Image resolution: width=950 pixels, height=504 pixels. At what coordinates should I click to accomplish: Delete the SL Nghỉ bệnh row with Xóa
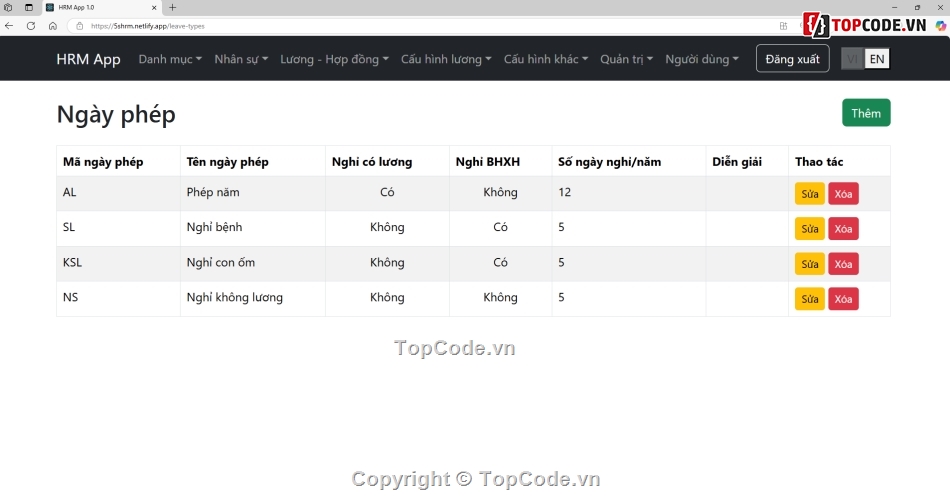point(843,229)
